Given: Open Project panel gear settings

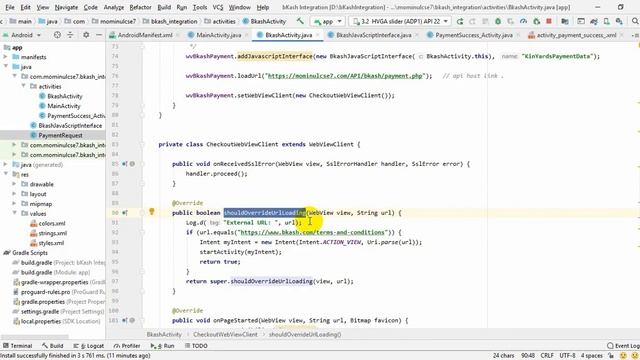Looking at the screenshot, I should click(x=86, y=35).
